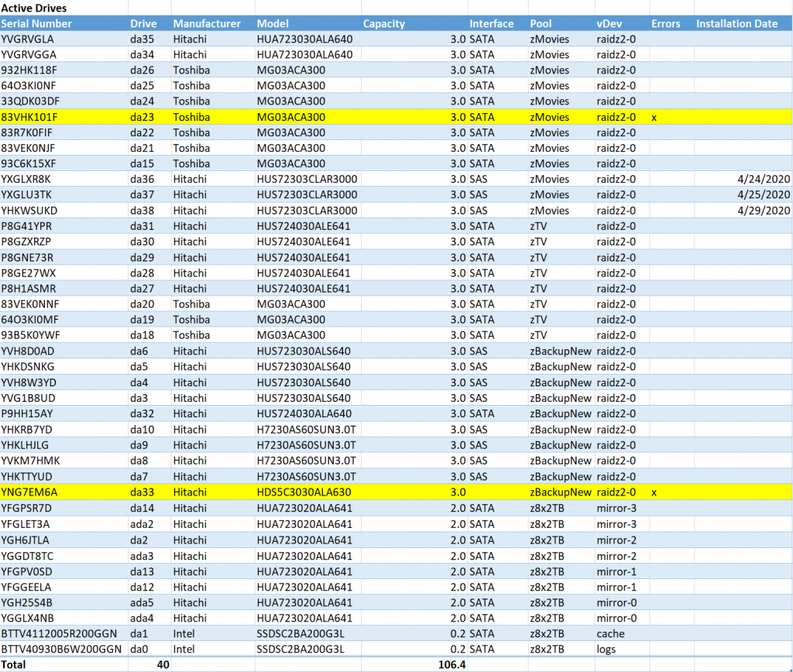Click serial number YFGGEELA

pyautogui.click(x=26, y=588)
